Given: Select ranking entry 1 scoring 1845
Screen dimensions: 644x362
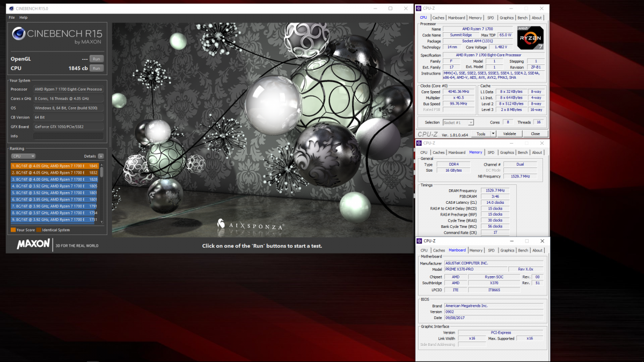Looking at the screenshot, I should click(x=55, y=166).
